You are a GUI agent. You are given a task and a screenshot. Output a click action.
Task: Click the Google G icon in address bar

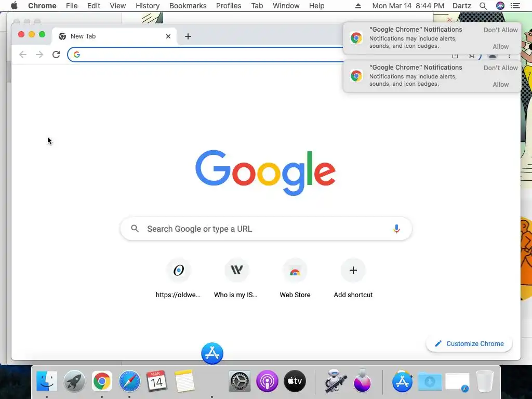pyautogui.click(x=77, y=55)
